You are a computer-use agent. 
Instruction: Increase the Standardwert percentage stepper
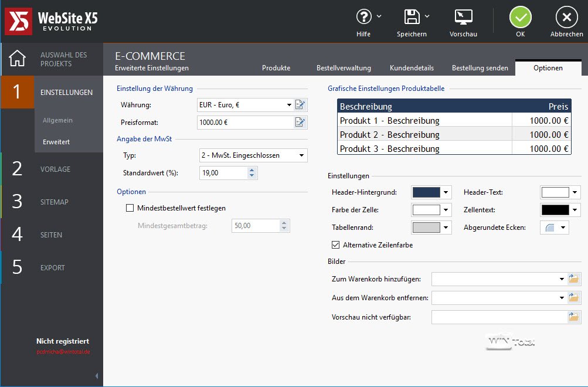[251, 170]
